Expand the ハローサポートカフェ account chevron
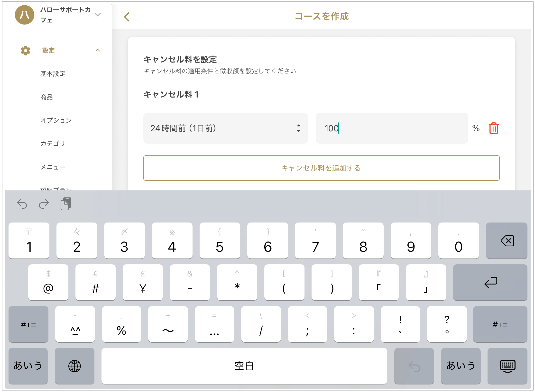Viewport: 535px width, 392px height. (98, 15)
